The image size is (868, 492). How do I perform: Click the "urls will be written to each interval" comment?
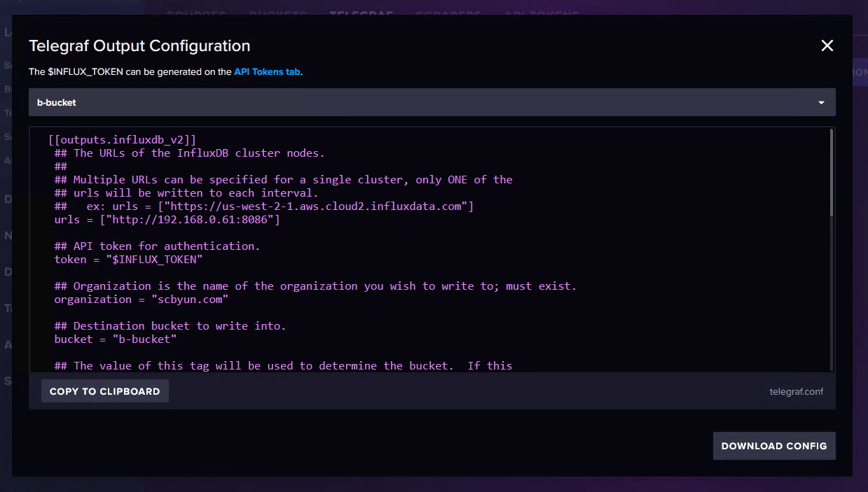tap(186, 193)
